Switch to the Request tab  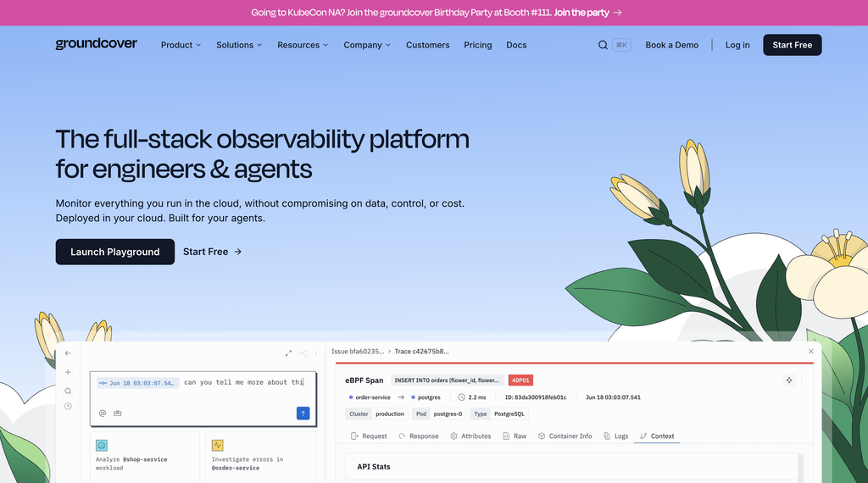pyautogui.click(x=369, y=436)
